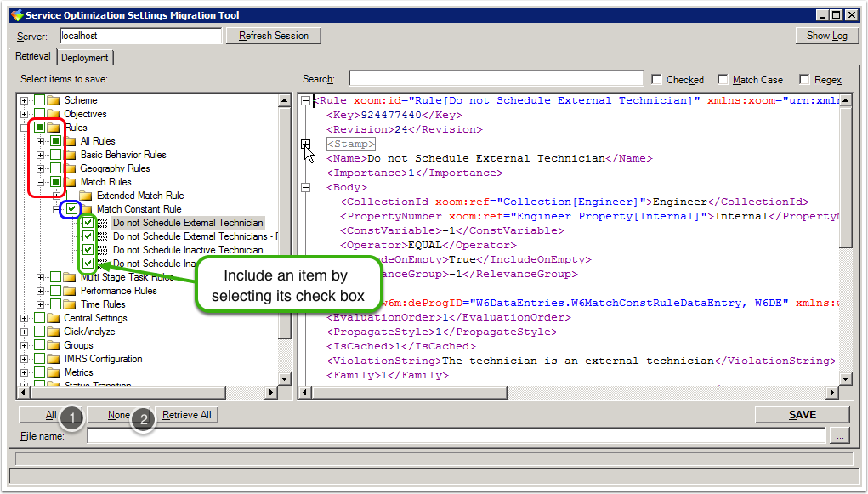Click the Refresh Session button
The height and width of the screenshot is (494, 868).
coord(273,36)
